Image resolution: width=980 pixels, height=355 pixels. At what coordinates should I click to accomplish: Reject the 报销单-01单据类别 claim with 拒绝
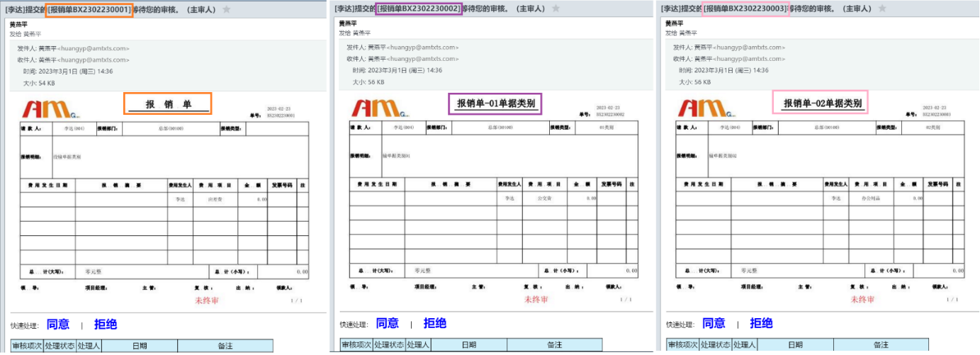[434, 324]
